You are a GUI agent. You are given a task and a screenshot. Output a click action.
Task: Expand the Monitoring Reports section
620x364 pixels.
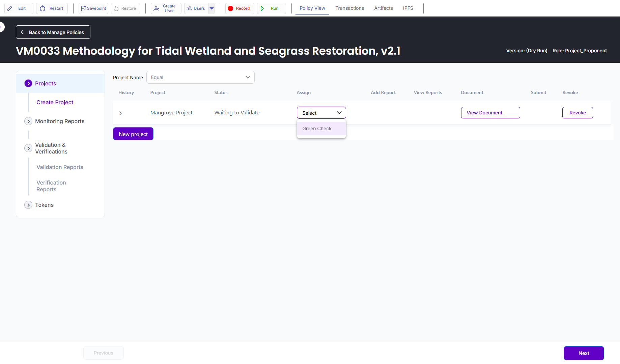tap(28, 121)
